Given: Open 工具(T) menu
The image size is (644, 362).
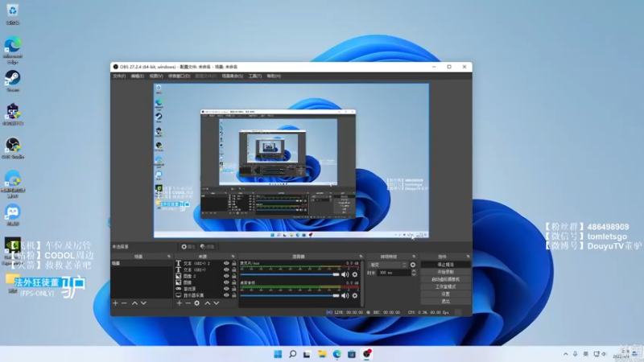Looking at the screenshot, I should [x=255, y=76].
